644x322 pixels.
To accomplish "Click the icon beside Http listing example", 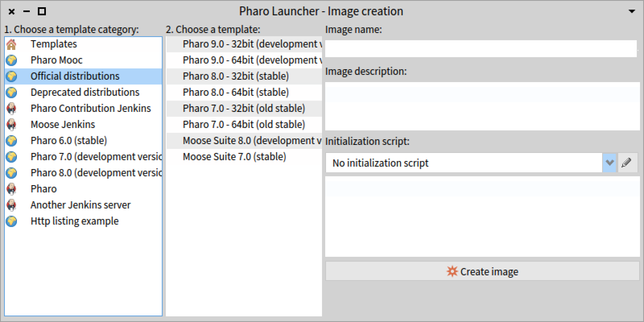I will pos(12,221).
